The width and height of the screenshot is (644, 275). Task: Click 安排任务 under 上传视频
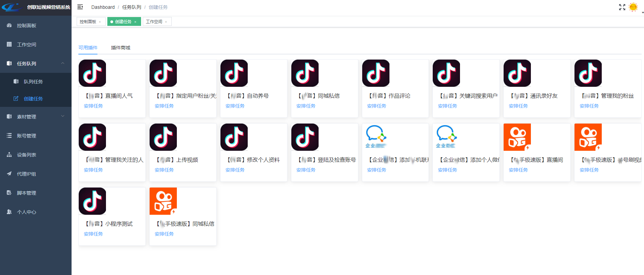coord(164,170)
